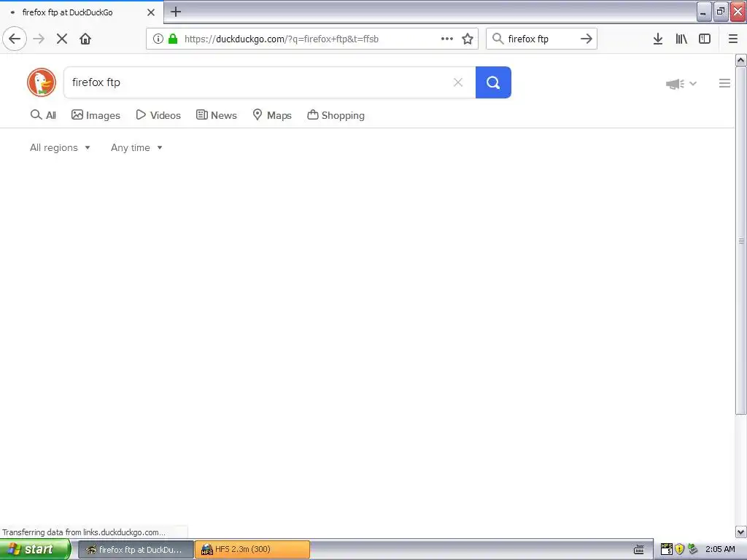Submit search bar query with arrow

pyautogui.click(x=587, y=39)
